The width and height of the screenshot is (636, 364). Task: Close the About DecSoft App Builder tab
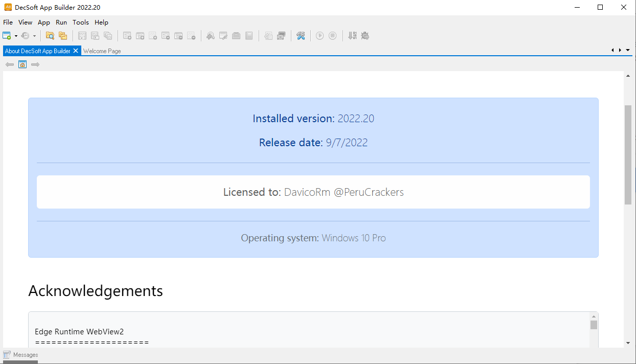click(x=76, y=51)
